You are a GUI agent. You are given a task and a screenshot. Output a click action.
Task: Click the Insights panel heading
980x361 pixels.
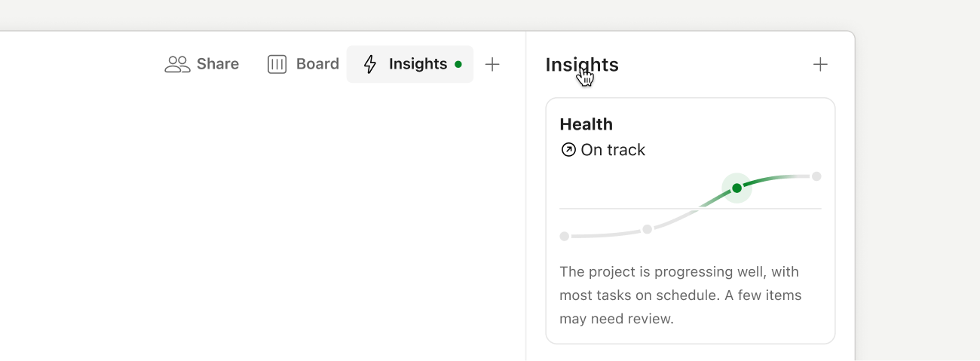tap(582, 65)
